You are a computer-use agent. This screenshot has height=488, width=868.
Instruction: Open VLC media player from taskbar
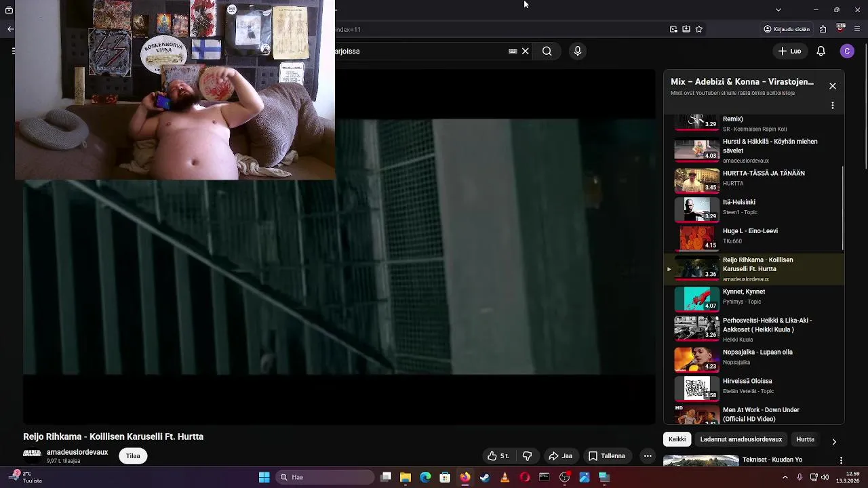[x=505, y=477]
